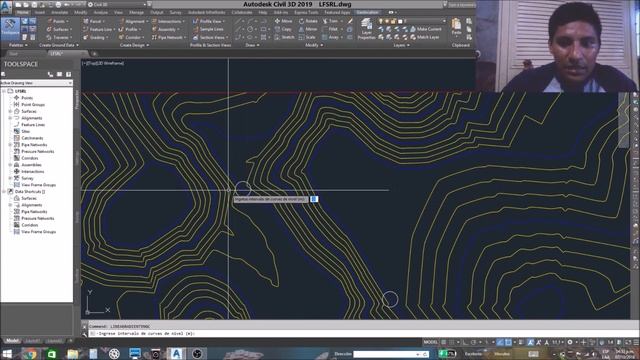Activate the Move tool in Modify panel
This screenshot has height=360, width=640.
click(x=283, y=21)
